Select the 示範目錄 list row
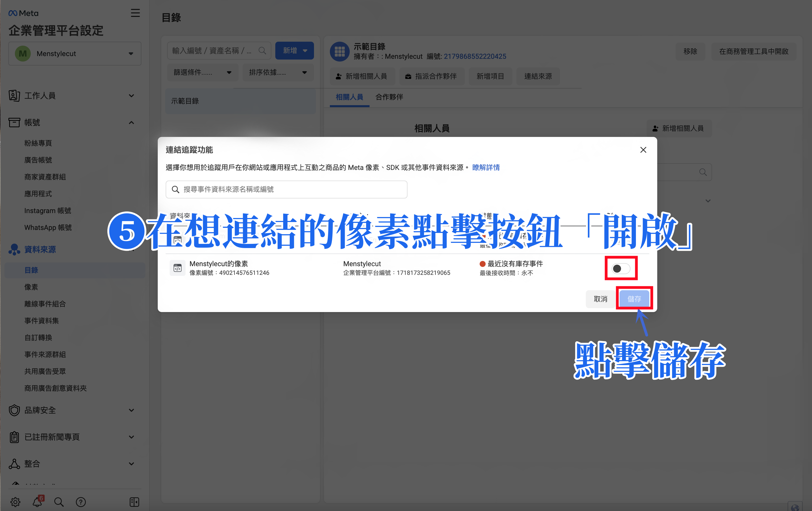Screen dimensions: 812x511 (240, 101)
